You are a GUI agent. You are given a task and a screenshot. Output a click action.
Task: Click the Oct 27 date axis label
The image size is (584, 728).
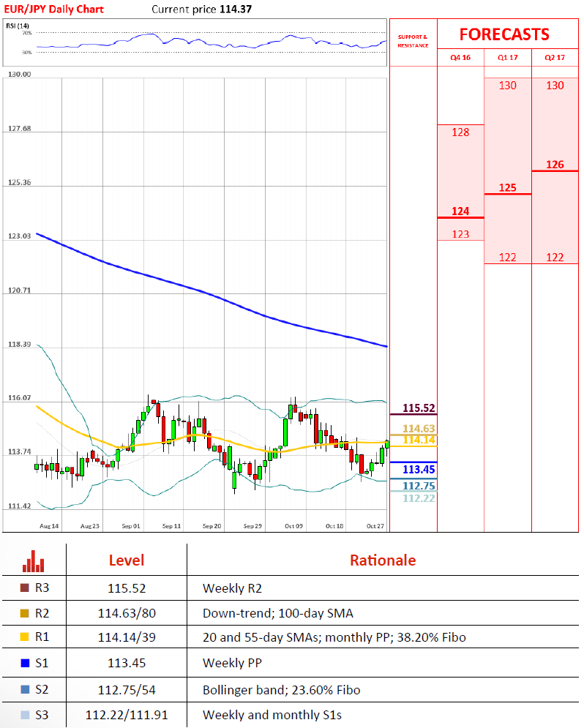[x=375, y=526]
